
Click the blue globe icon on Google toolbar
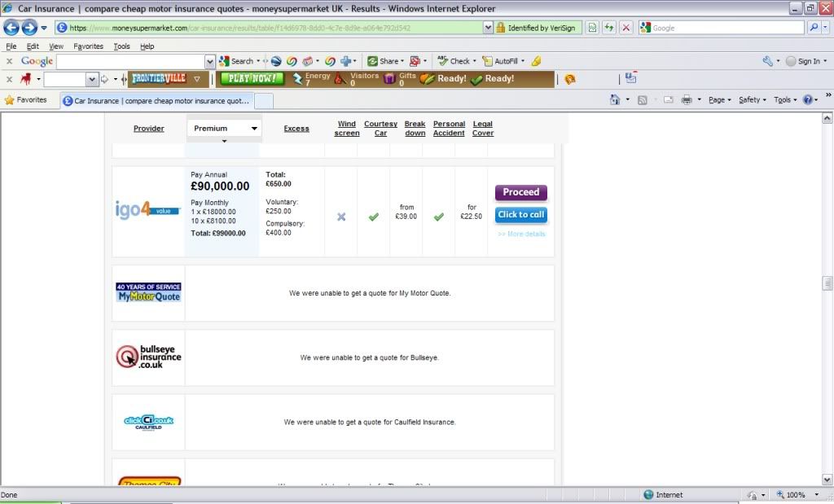pyautogui.click(x=276, y=61)
